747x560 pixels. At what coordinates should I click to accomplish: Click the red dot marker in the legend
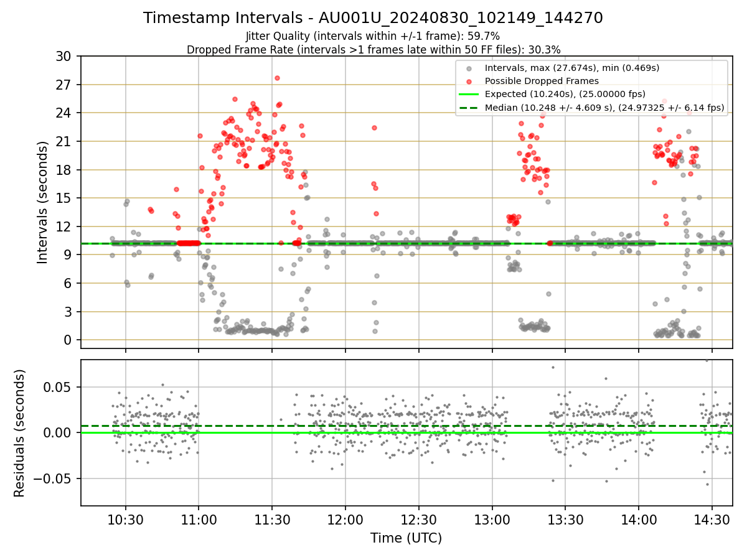tap(469, 81)
